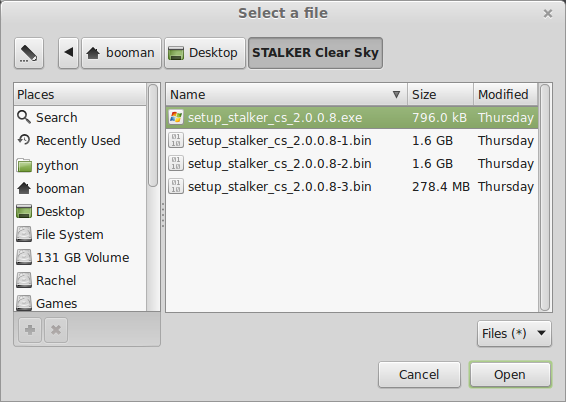Click the back arrow in path bar
This screenshot has width=566, height=402.
click(x=69, y=53)
